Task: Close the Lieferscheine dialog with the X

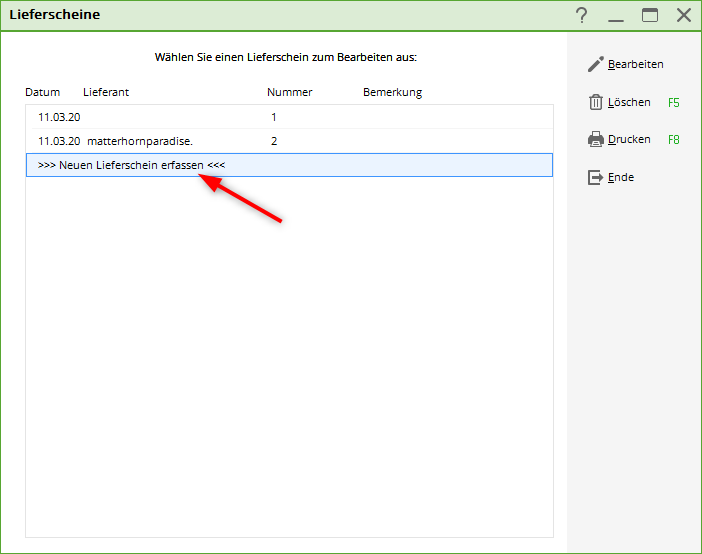Action: point(684,15)
